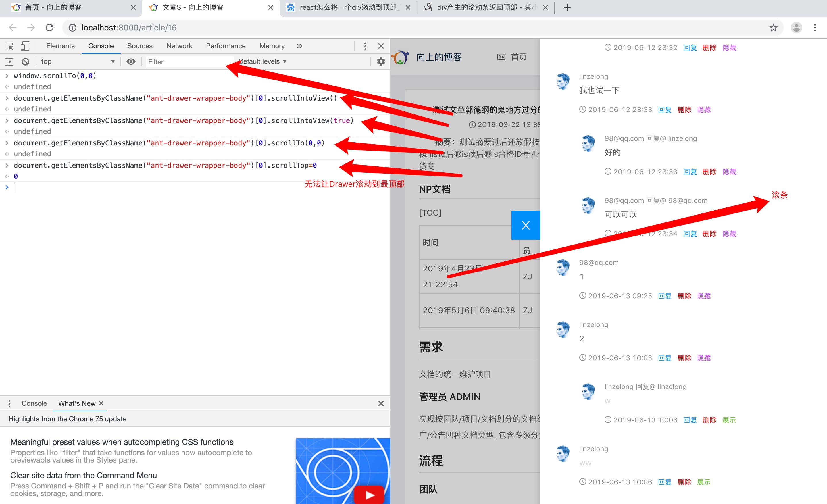The height and width of the screenshot is (504, 827).
Task: Click 删除 on the 好的 comment
Action: pyautogui.click(x=709, y=172)
